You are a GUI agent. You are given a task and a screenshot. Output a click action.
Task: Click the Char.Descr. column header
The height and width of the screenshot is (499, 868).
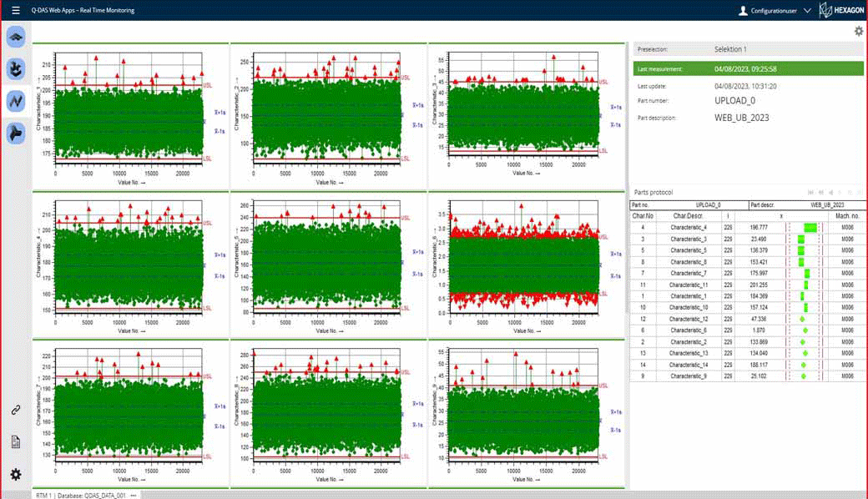[x=688, y=215]
